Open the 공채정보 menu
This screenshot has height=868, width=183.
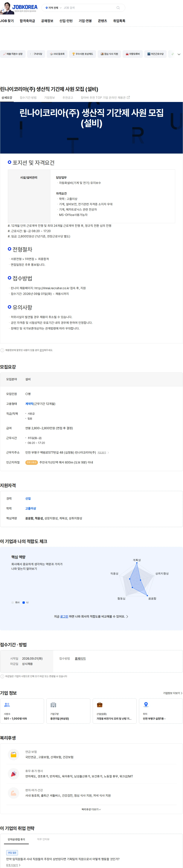tap(47, 21)
